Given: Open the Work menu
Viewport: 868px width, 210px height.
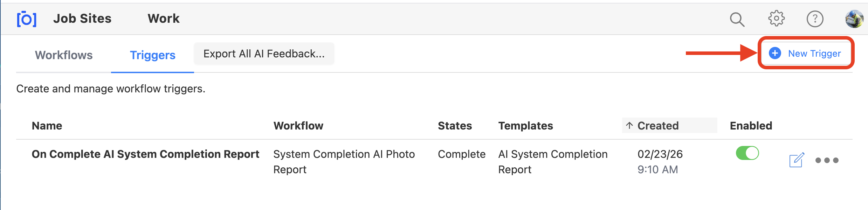Looking at the screenshot, I should pyautogui.click(x=164, y=19).
